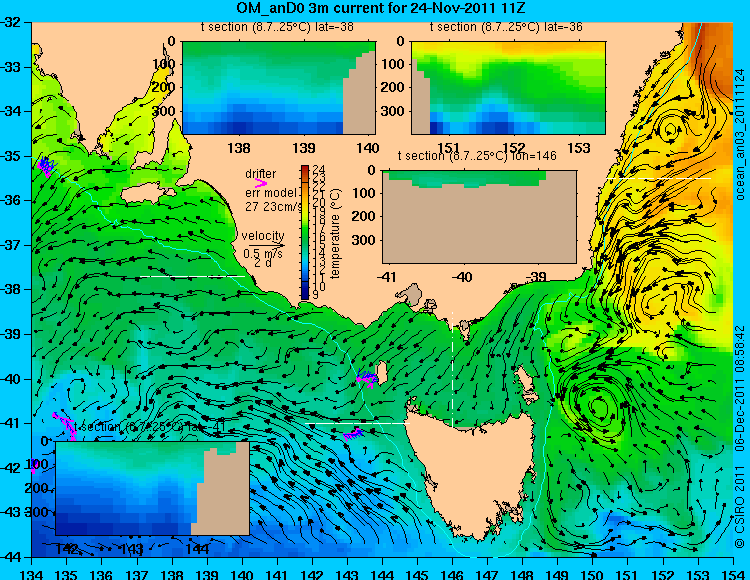The image size is (750, 580).
Task: Click the title 'OM_anD0 3m current for 24-Nov-2011 11Z'
Action: (381, 8)
